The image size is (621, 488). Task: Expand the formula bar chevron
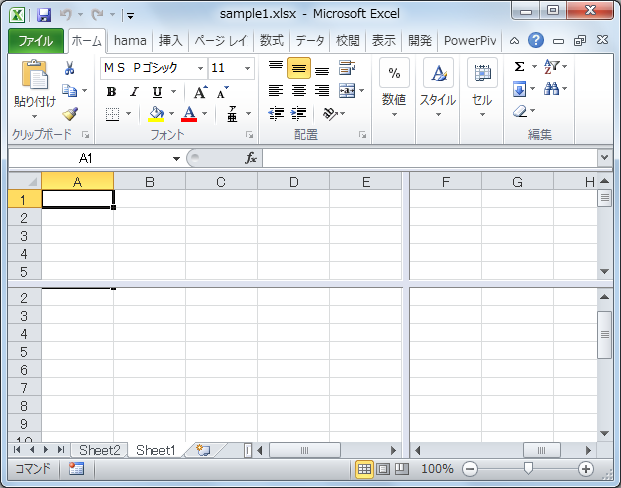(604, 158)
